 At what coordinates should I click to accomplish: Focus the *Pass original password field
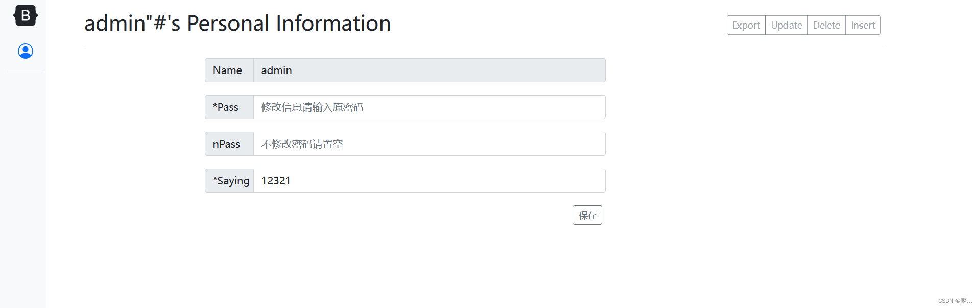click(x=429, y=107)
